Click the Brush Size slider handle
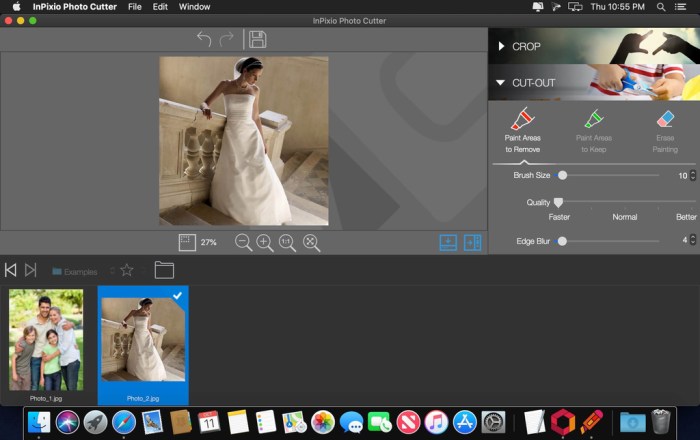This screenshot has height=440, width=700. pos(562,175)
